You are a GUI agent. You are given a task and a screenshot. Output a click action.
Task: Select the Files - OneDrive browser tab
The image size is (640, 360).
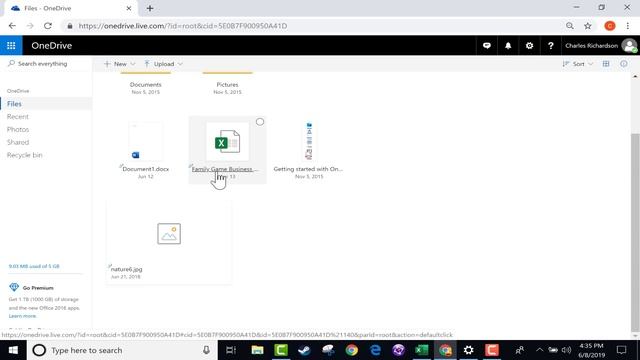pos(71,8)
